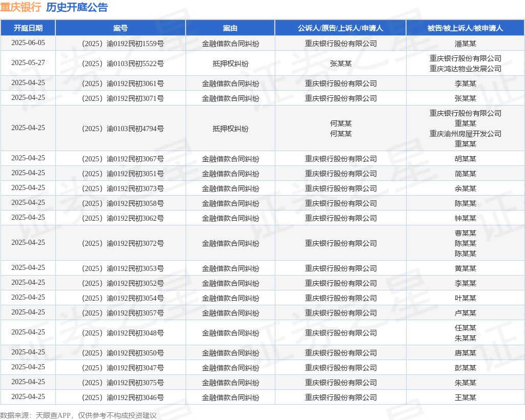The image size is (525, 420).
Task: Click defendant 卢某某
Action: point(466,313)
